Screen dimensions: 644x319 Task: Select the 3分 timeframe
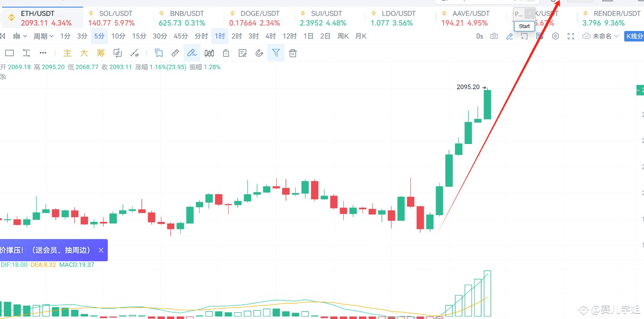click(x=82, y=36)
